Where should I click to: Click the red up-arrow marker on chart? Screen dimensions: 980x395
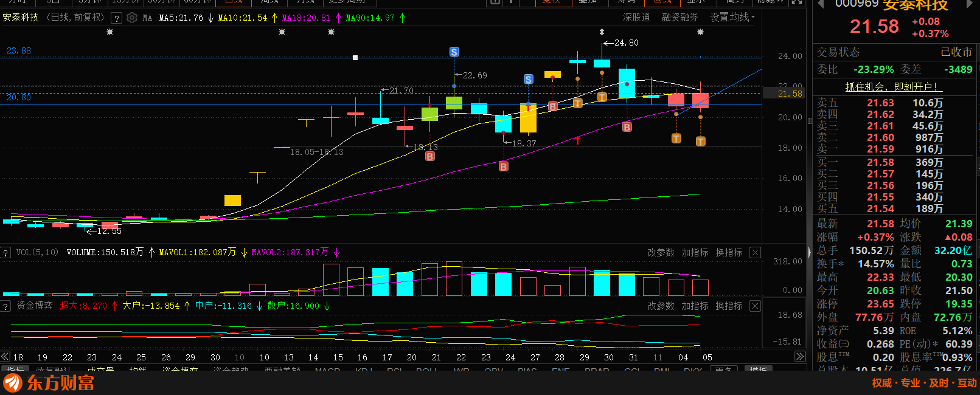pos(577,140)
